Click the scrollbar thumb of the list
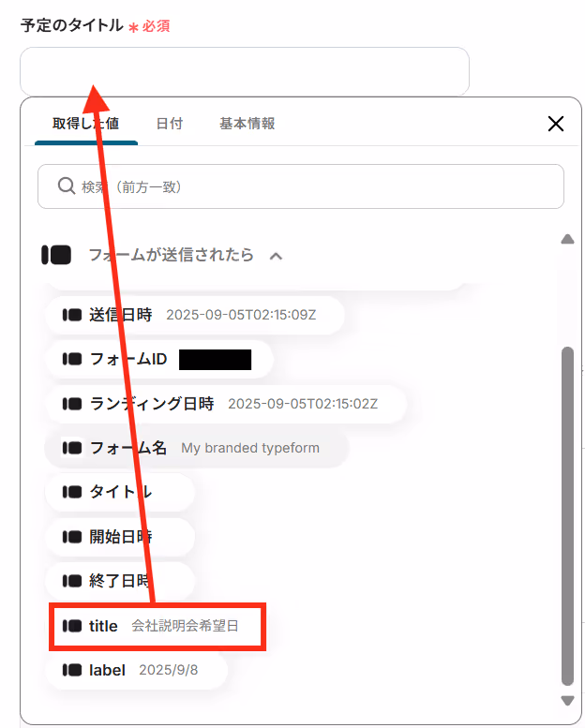585x728 pixels. (567, 516)
